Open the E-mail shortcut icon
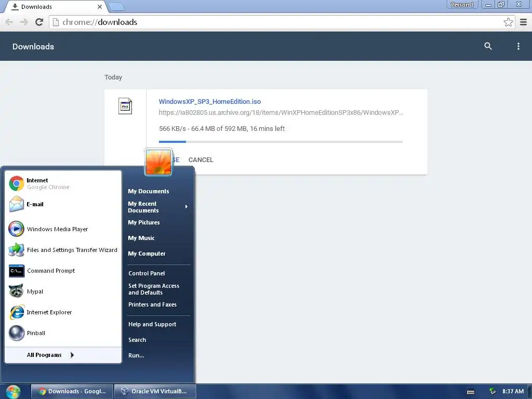 tap(16, 204)
